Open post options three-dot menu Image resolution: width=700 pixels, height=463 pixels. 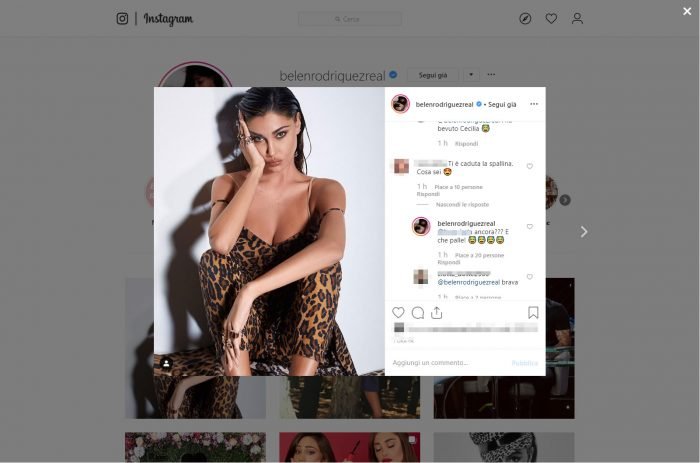pyautogui.click(x=534, y=104)
